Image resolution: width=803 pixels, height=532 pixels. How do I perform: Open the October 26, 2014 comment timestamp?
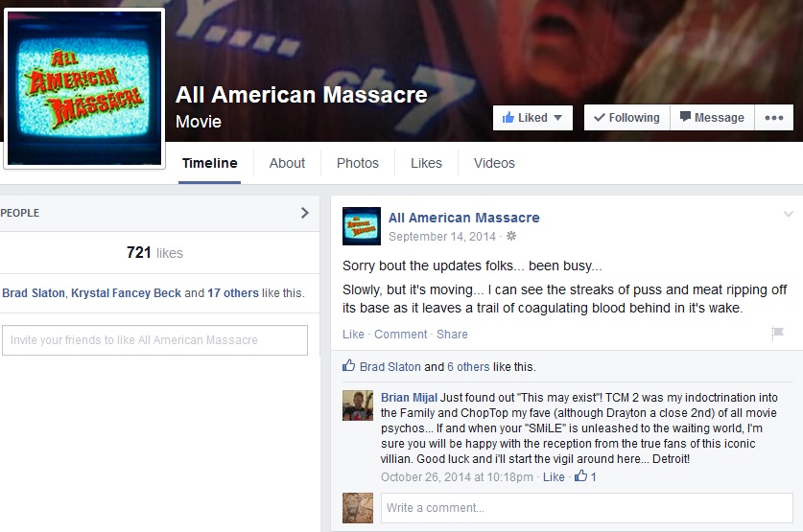(x=457, y=476)
